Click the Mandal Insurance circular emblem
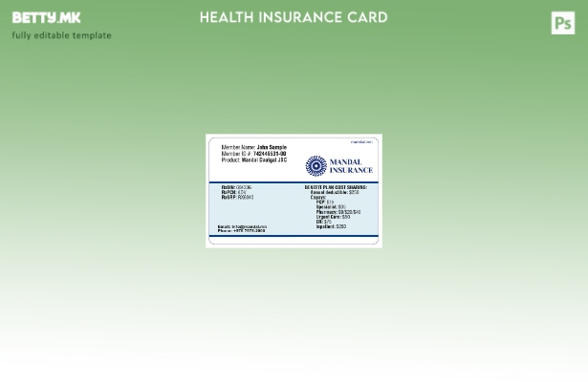Image resolution: width=588 pixels, height=382 pixels. 316,167
